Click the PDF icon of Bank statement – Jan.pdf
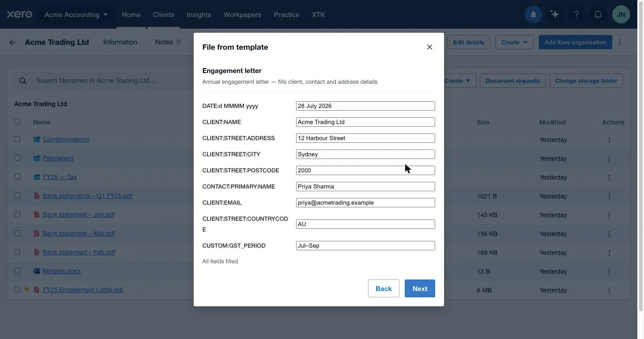Image resolution: width=644 pixels, height=339 pixels. [x=37, y=215]
